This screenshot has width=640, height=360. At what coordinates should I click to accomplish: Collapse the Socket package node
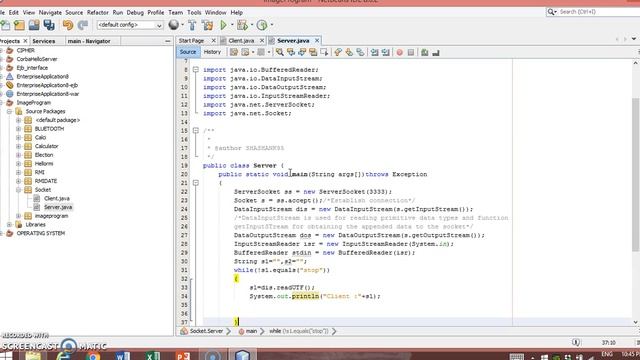(18, 190)
